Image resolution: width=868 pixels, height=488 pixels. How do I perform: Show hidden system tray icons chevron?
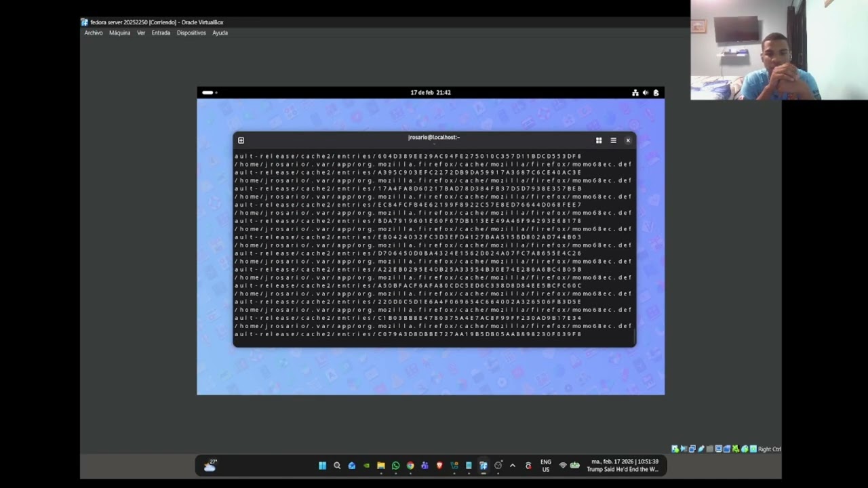(x=513, y=466)
